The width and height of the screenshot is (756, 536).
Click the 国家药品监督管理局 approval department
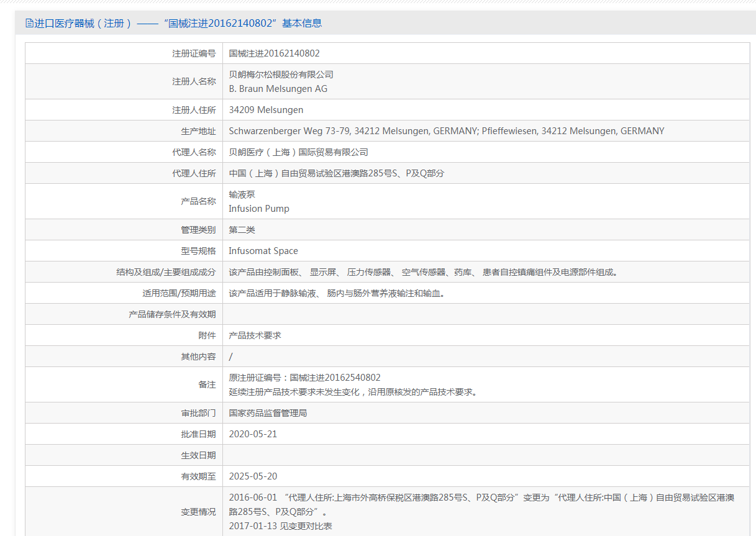268,413
